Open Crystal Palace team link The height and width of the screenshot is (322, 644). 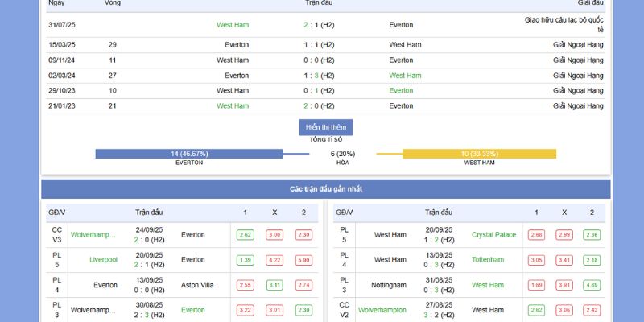click(x=493, y=235)
